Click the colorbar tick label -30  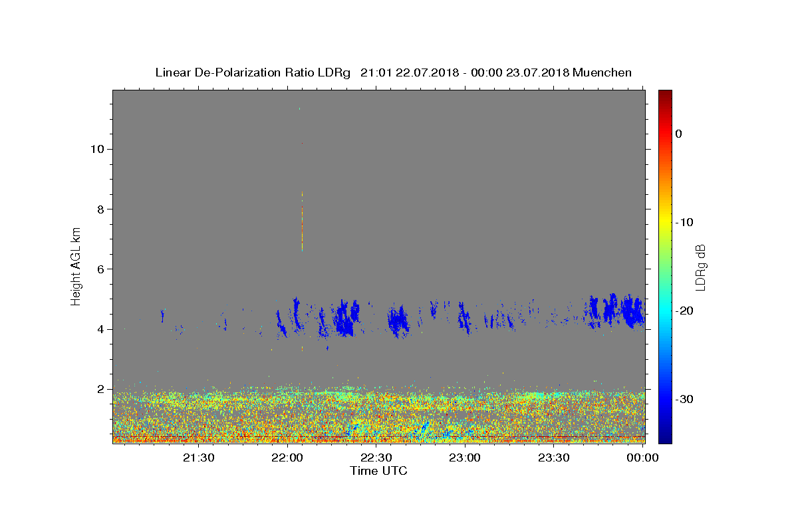coord(684,399)
